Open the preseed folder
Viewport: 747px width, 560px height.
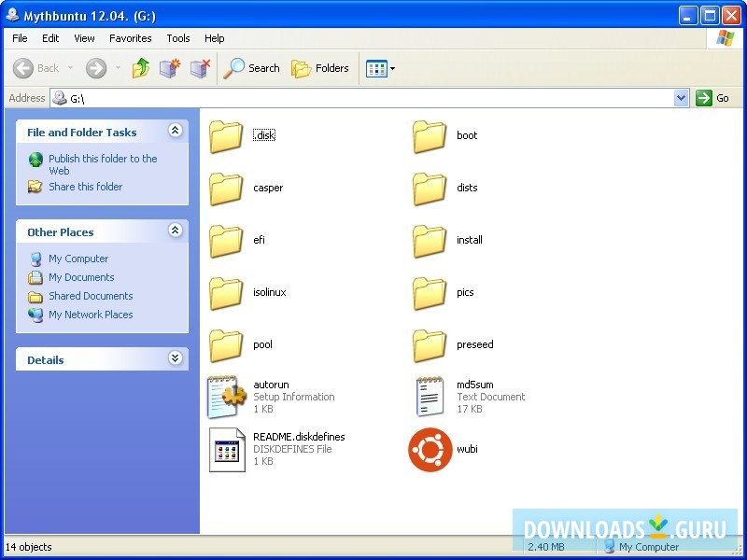pyautogui.click(x=430, y=344)
